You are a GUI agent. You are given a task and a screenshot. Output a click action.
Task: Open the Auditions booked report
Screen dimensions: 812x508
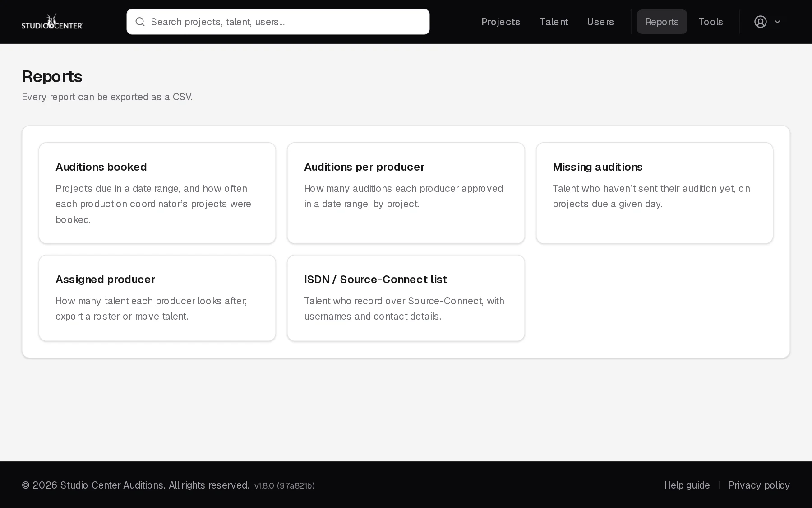(x=157, y=193)
